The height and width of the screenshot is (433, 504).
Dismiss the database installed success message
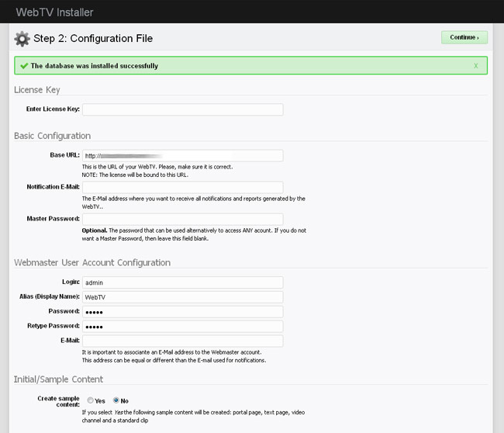[x=476, y=66]
